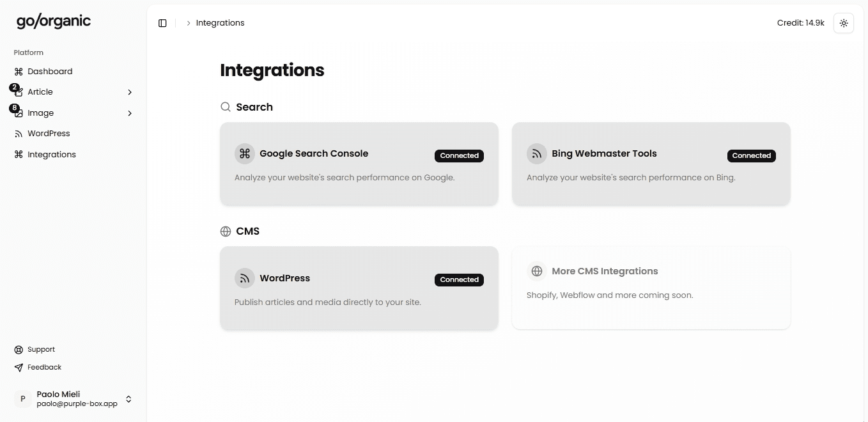The width and height of the screenshot is (868, 422).
Task: Click the Support lifebuoy icon
Action: tap(19, 350)
